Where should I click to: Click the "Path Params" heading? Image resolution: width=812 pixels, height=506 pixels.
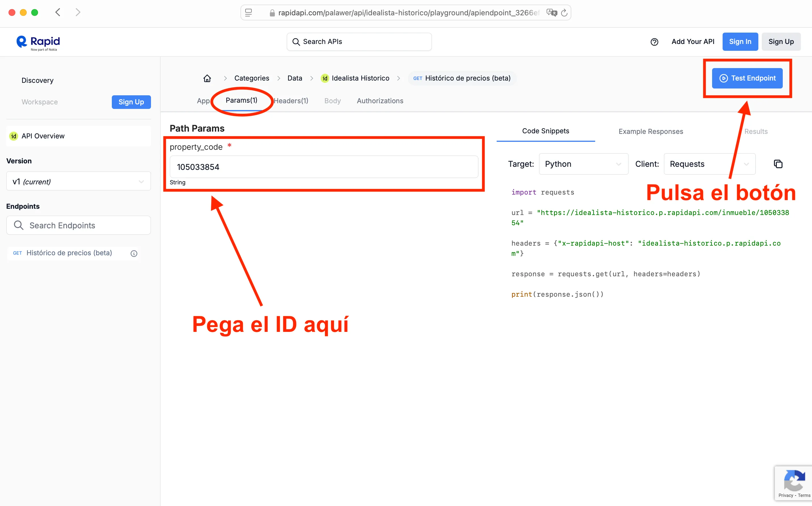(197, 128)
